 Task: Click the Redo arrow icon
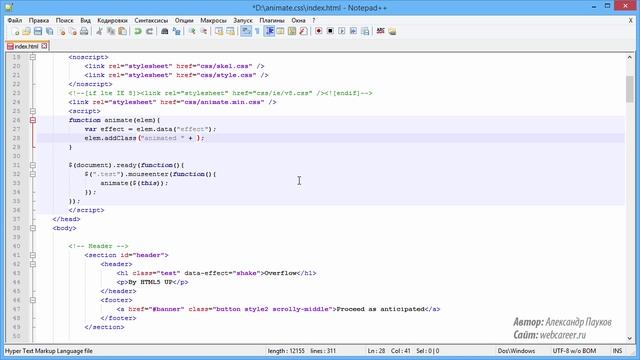coord(149,31)
